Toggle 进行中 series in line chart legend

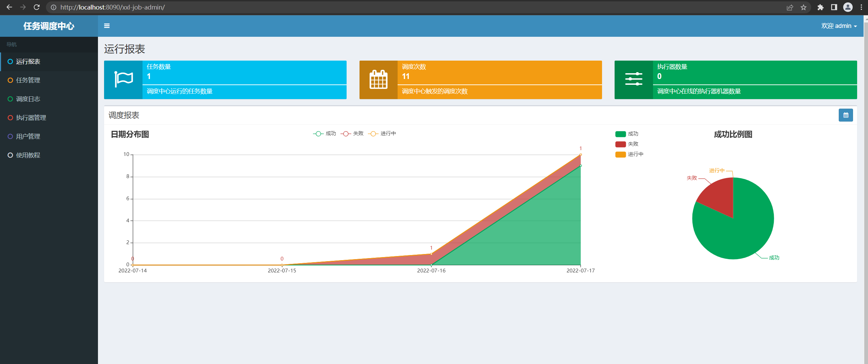[x=382, y=134]
